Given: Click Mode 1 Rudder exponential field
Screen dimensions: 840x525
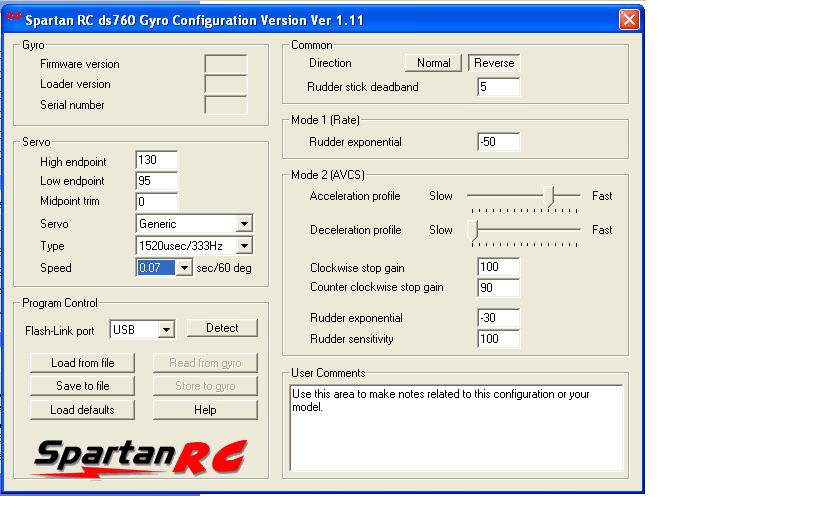Looking at the screenshot, I should pyautogui.click(x=498, y=142).
